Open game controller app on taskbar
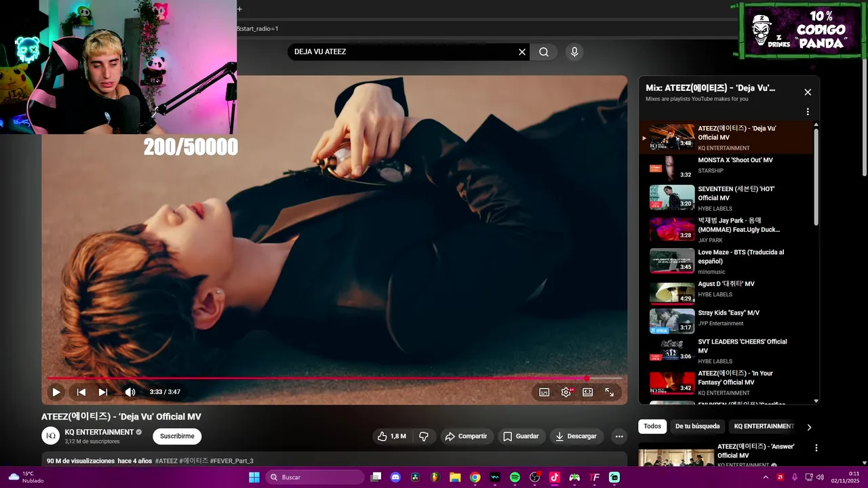This screenshot has width=868, height=488. pos(574,477)
